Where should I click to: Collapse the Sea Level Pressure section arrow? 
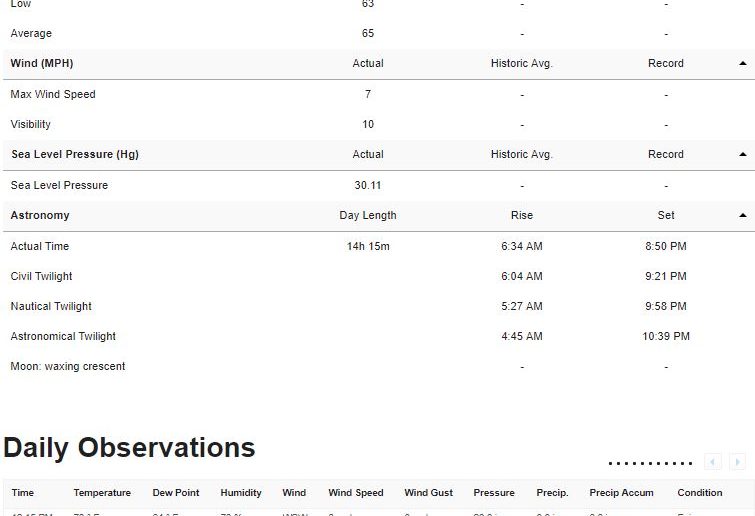742,155
